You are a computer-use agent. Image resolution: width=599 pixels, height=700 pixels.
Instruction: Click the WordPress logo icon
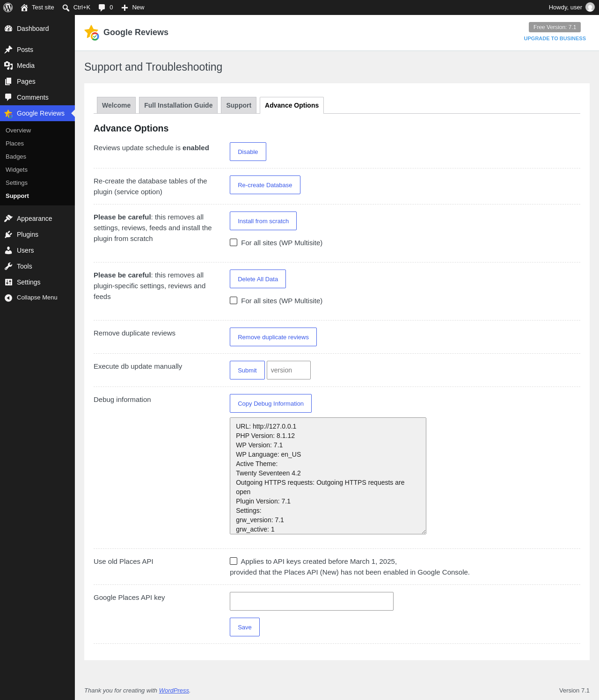tap(8, 7)
